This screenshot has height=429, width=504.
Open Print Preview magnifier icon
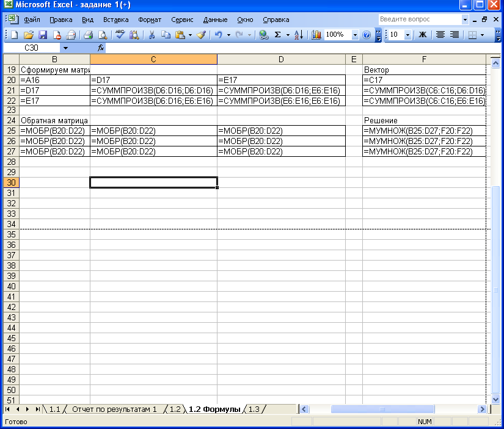point(103,35)
